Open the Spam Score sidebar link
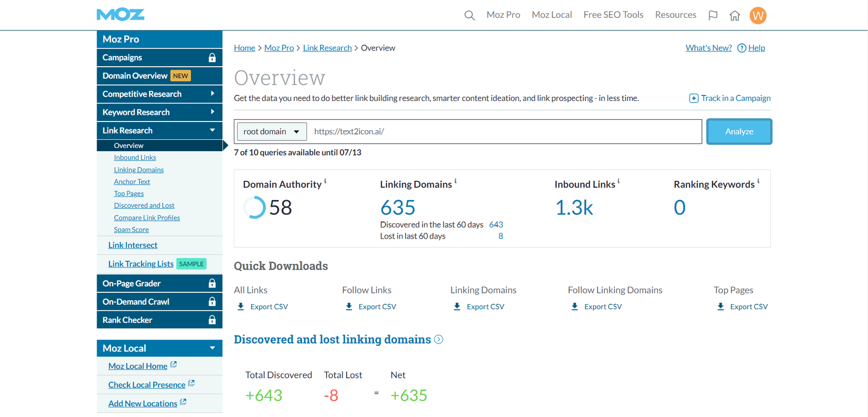The height and width of the screenshot is (417, 868). point(131,230)
